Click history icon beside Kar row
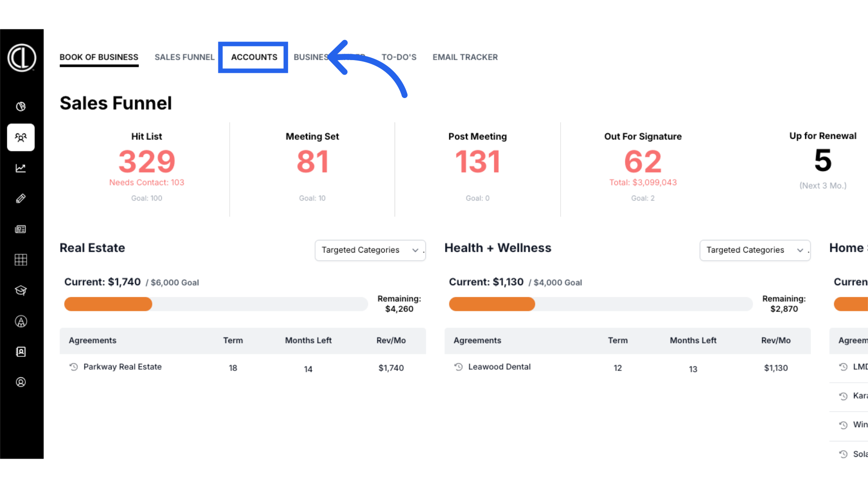This screenshot has width=868, height=488. 843,396
